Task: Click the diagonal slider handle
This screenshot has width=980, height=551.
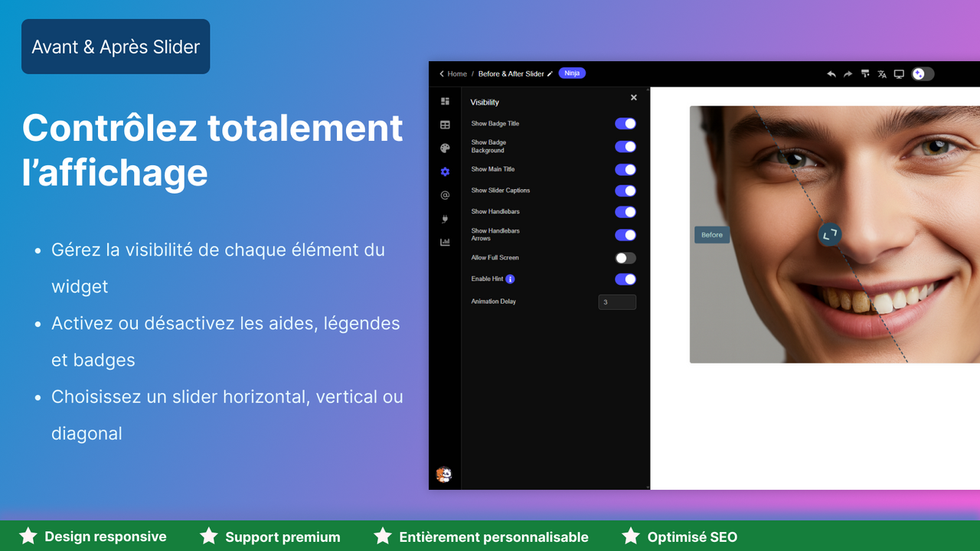Action: click(x=829, y=235)
